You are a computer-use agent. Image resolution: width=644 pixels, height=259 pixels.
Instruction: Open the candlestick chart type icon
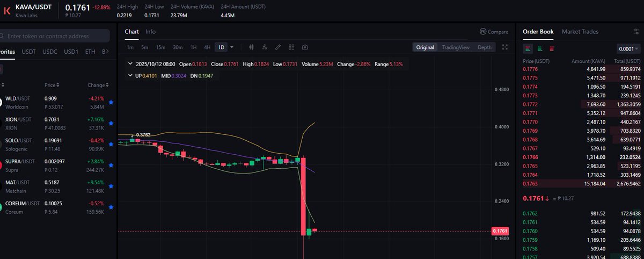click(x=251, y=47)
